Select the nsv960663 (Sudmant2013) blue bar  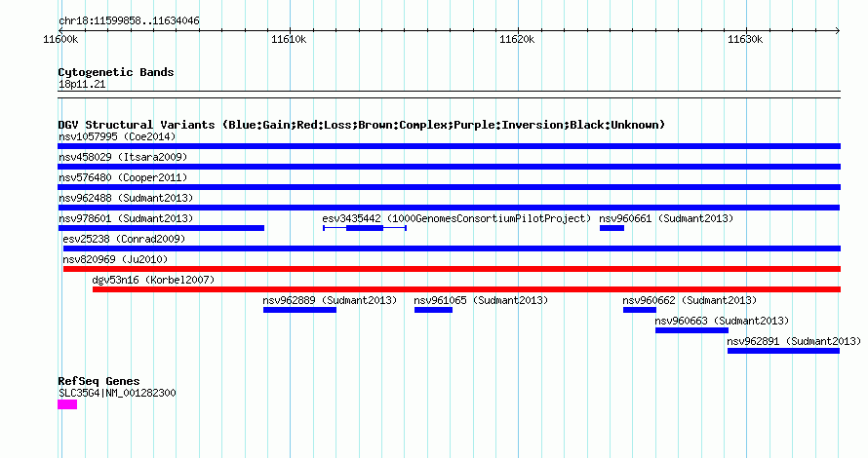click(692, 330)
